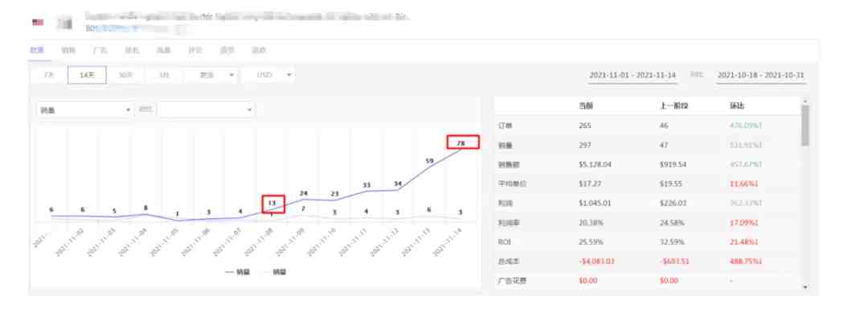
Task: Open the 更多 time range dropdown
Action: click(x=211, y=75)
